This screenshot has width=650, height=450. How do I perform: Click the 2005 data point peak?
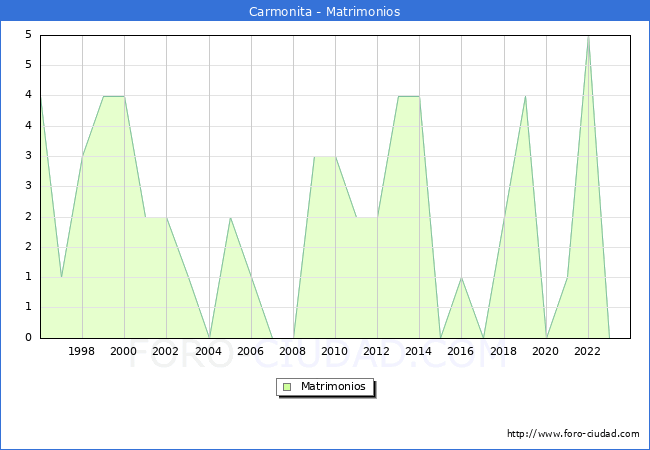(x=230, y=218)
